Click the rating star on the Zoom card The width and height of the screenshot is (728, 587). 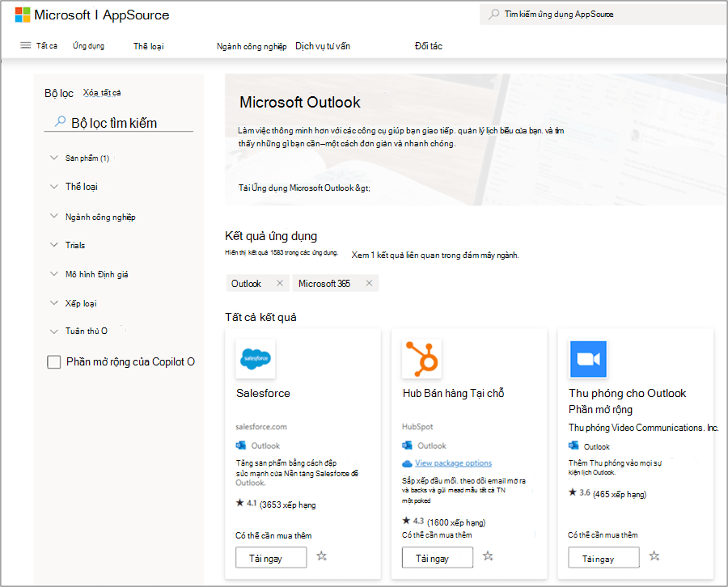click(573, 492)
